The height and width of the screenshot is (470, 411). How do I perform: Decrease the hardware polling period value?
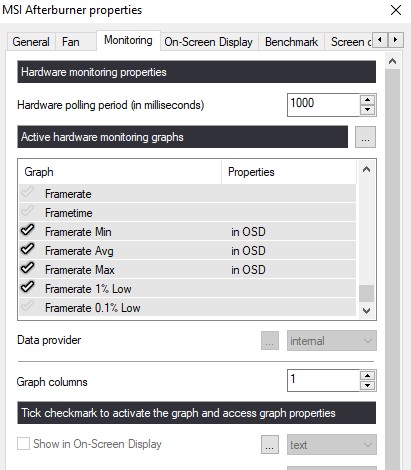point(368,110)
